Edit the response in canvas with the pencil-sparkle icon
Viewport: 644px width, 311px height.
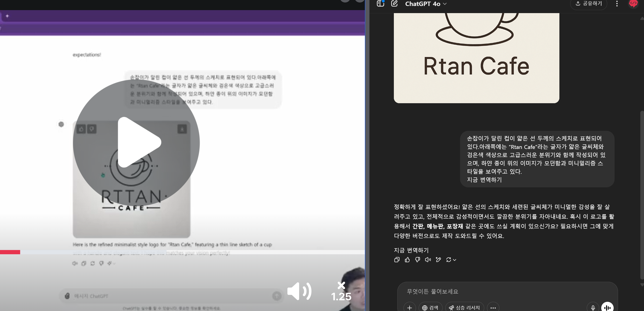pyautogui.click(x=438, y=260)
